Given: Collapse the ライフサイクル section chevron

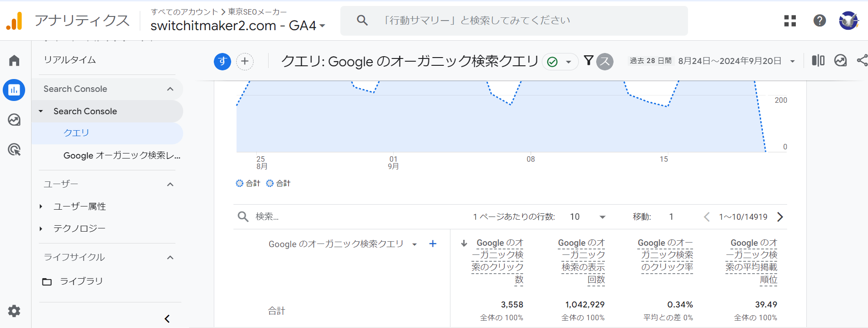Looking at the screenshot, I should (170, 258).
